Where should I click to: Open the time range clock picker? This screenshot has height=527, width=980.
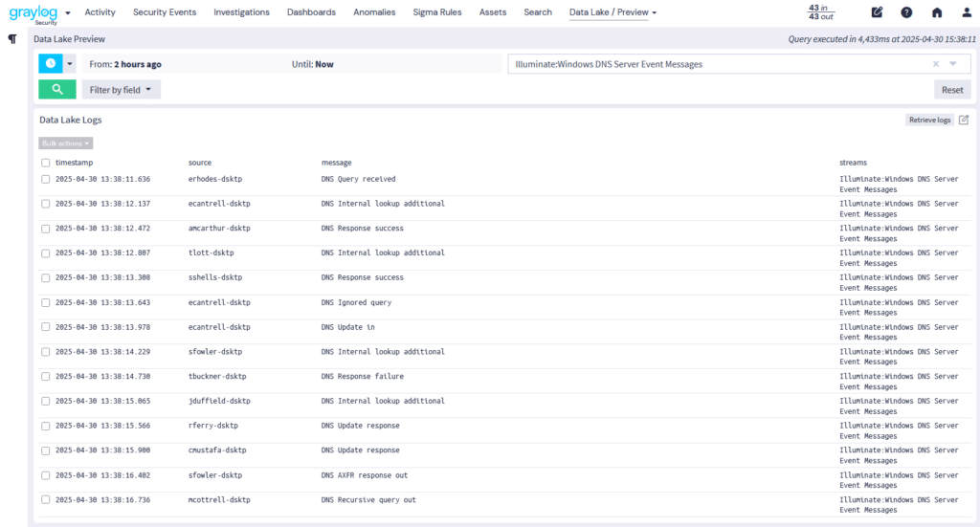50,64
